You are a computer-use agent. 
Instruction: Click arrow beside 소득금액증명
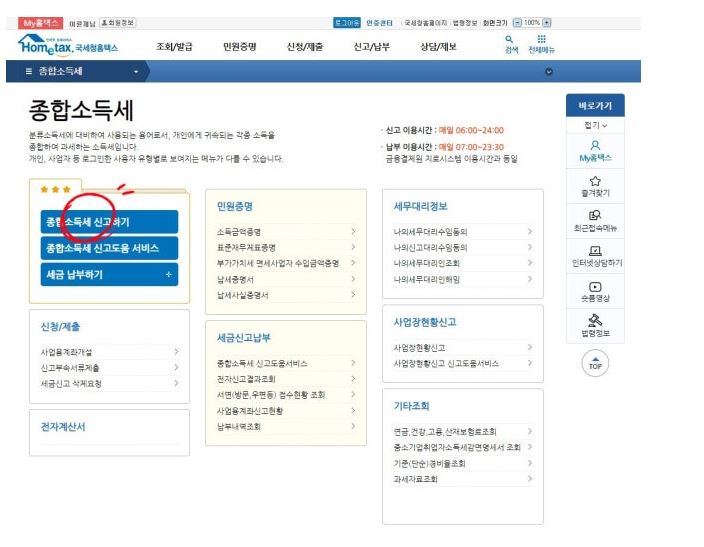(353, 231)
